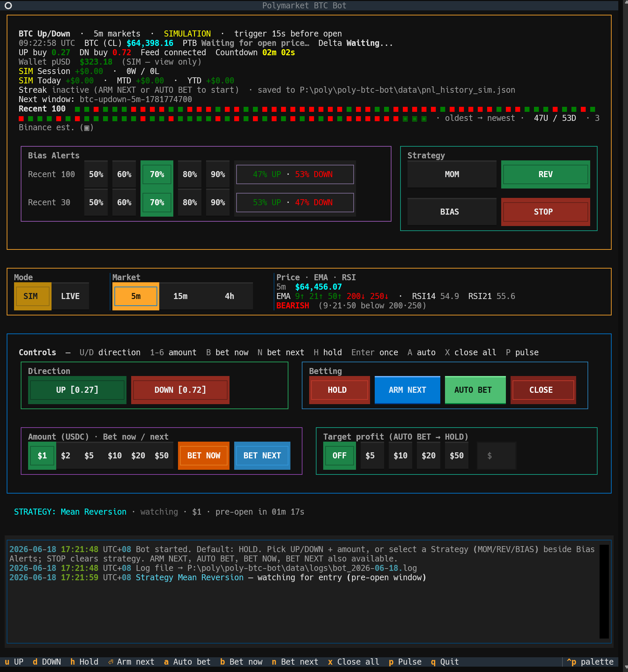Enable AUTO BET

pyautogui.click(x=475, y=390)
